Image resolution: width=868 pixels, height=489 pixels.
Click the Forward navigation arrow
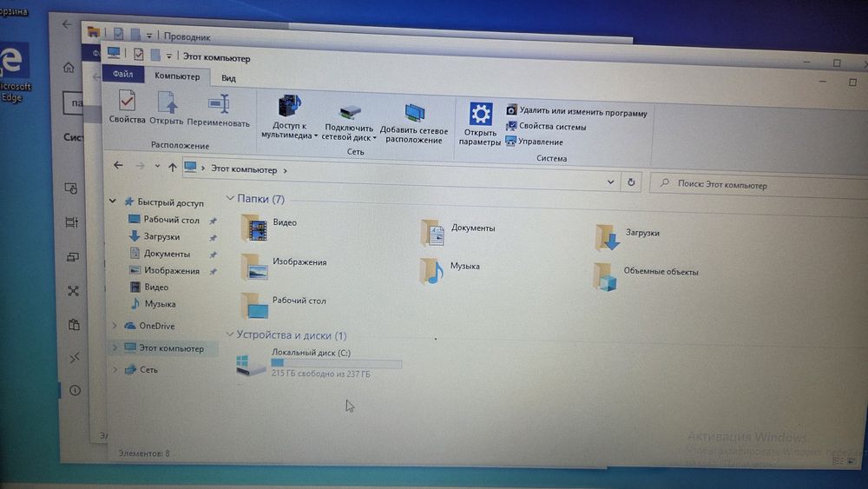pos(140,166)
